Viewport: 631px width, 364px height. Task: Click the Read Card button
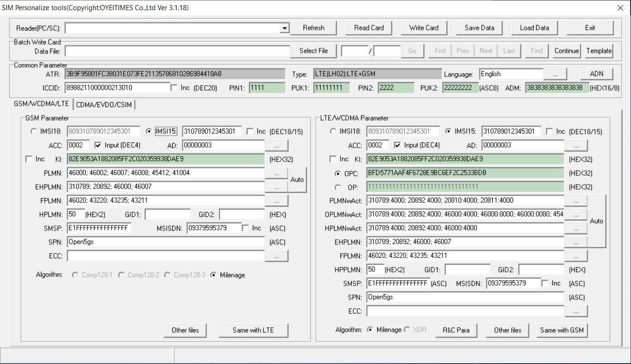click(x=368, y=28)
